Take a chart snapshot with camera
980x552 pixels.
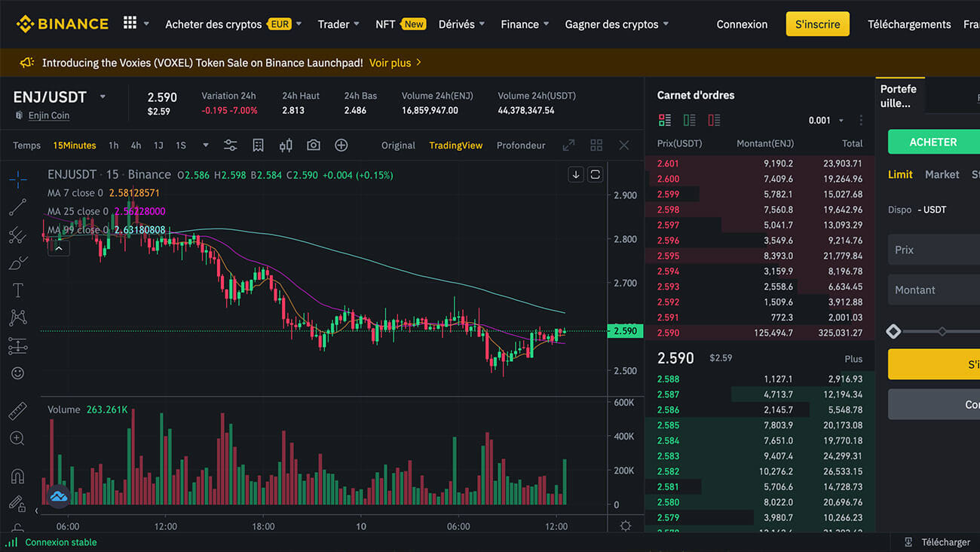point(314,145)
